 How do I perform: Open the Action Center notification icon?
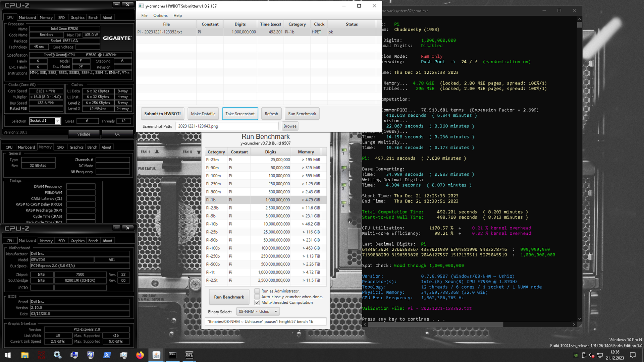633,355
